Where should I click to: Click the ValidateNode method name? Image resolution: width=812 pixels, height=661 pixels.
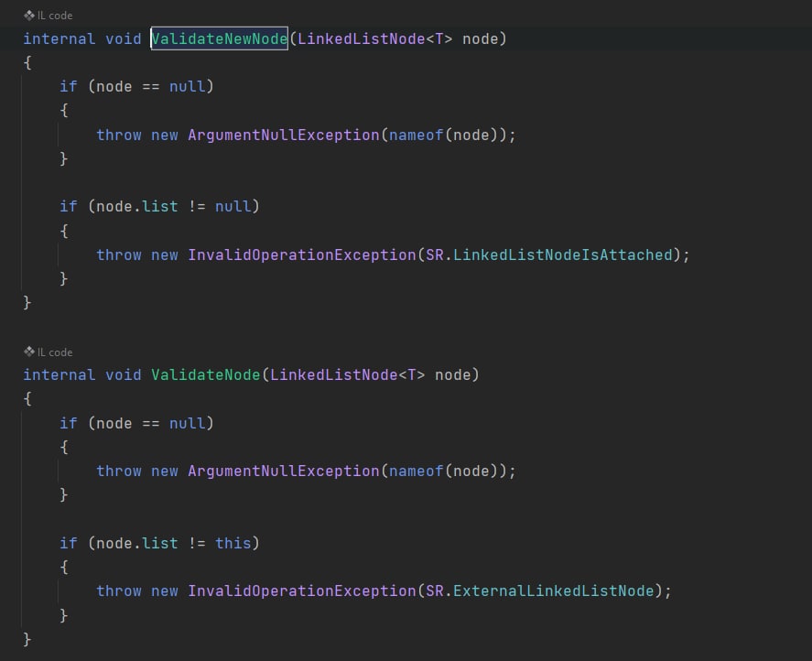click(206, 375)
